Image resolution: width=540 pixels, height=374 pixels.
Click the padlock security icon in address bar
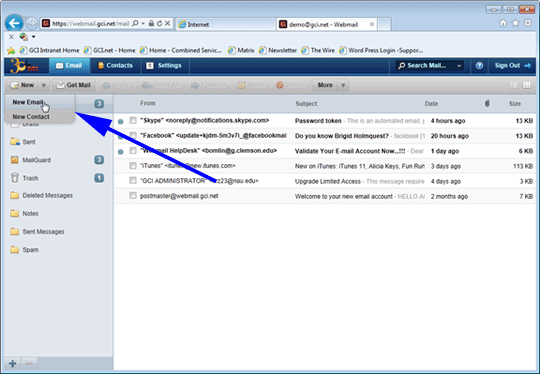(x=151, y=23)
